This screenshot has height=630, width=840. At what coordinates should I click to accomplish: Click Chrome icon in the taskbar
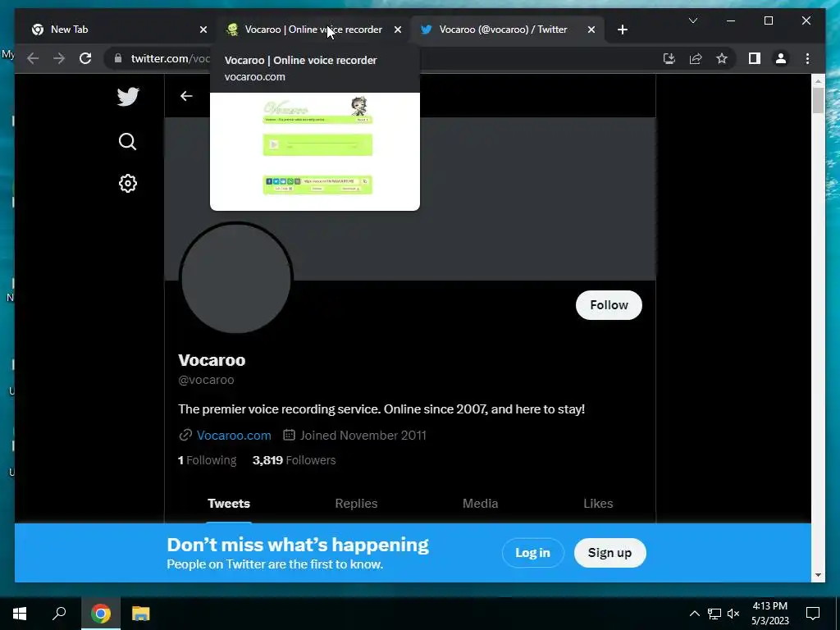(x=101, y=614)
